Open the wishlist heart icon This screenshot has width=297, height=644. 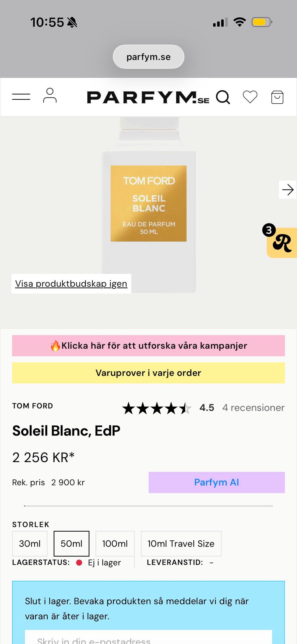(250, 97)
